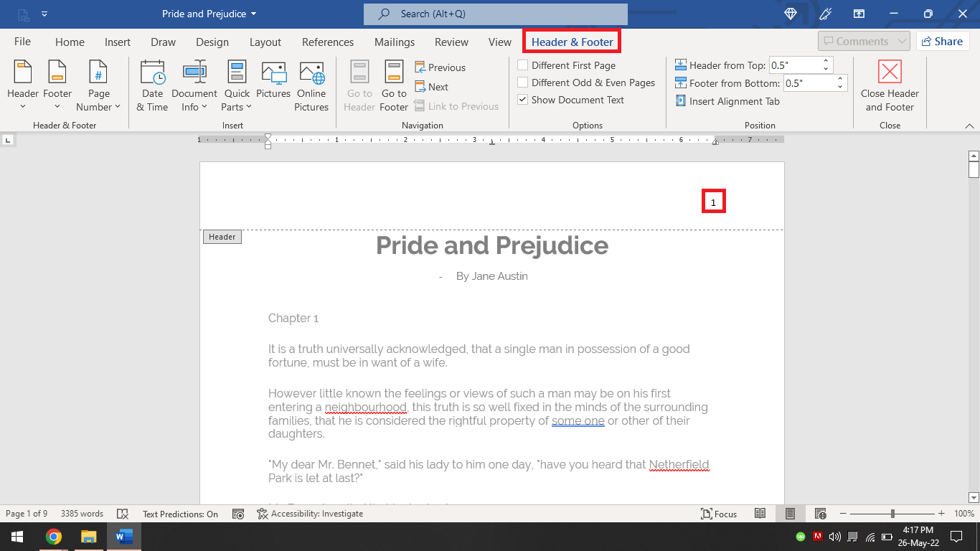Click the Share button
Screen dimensions: 980x551
pyautogui.click(x=942, y=41)
